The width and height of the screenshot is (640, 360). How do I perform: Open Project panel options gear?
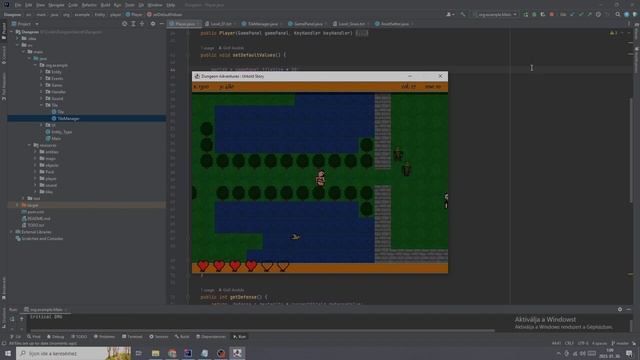[x=153, y=24]
